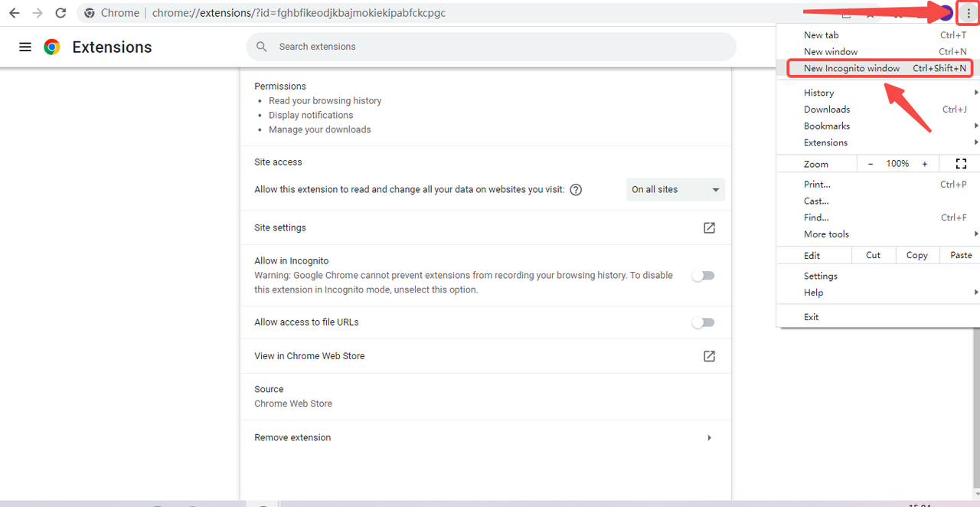Click the browser back arrow
This screenshot has width=980, height=507.
click(x=14, y=13)
